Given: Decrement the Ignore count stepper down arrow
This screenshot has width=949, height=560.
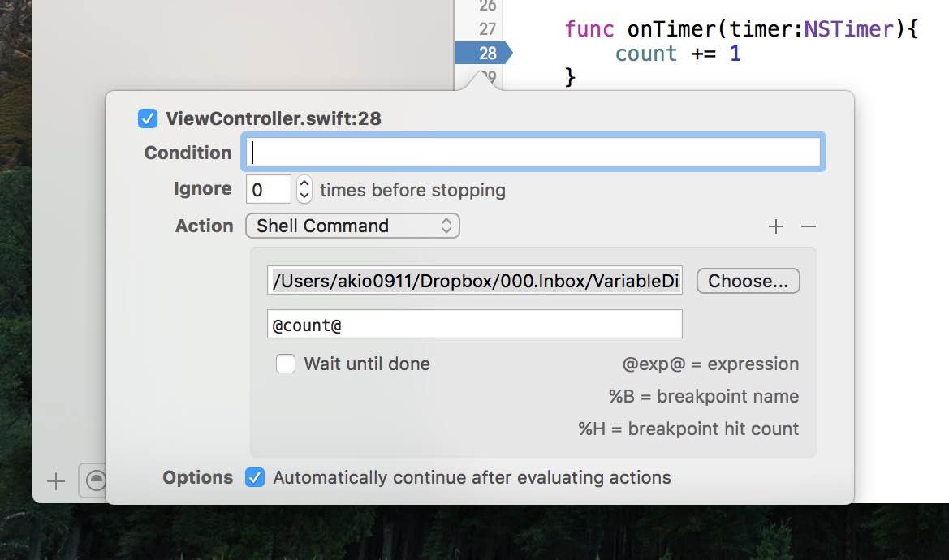Looking at the screenshot, I should click(304, 196).
